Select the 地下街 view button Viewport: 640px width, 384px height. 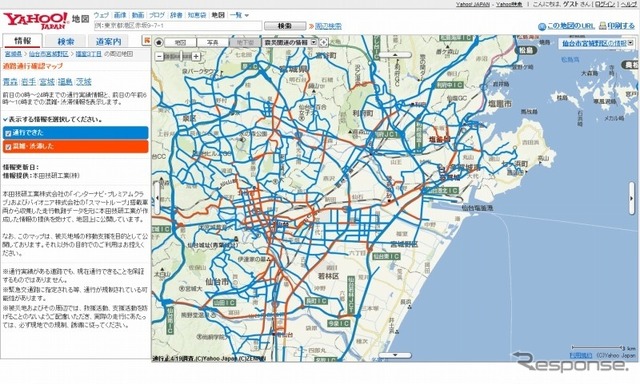point(245,42)
